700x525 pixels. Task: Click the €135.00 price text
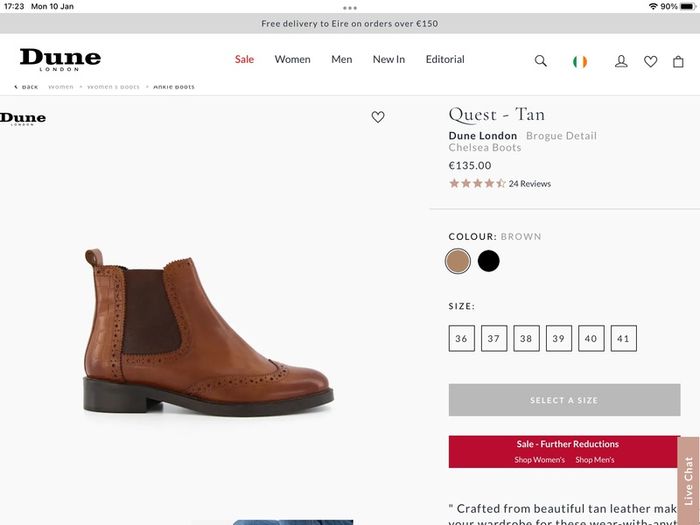pyautogui.click(x=470, y=166)
